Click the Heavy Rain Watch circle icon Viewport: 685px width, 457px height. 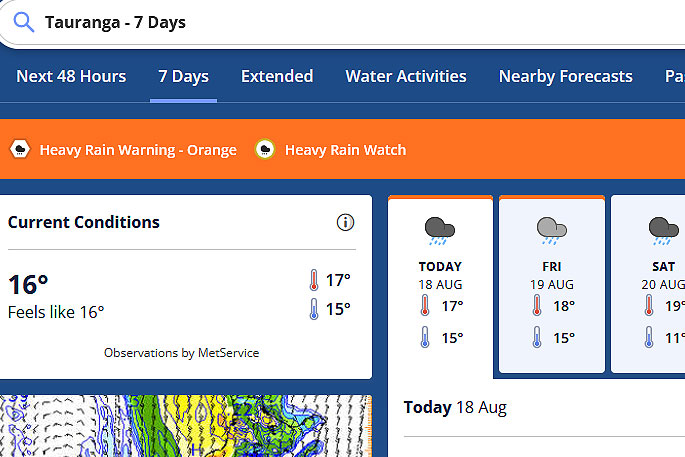tap(265, 149)
